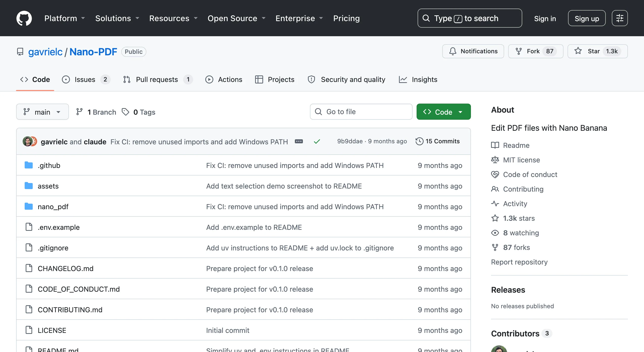Open the gavrielc owner profile link

pyautogui.click(x=45, y=52)
